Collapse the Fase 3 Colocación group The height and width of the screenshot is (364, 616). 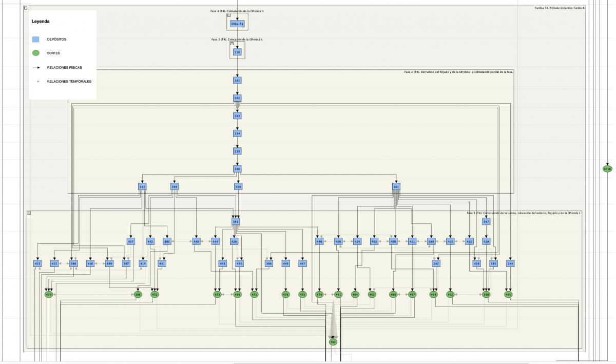[232, 44]
